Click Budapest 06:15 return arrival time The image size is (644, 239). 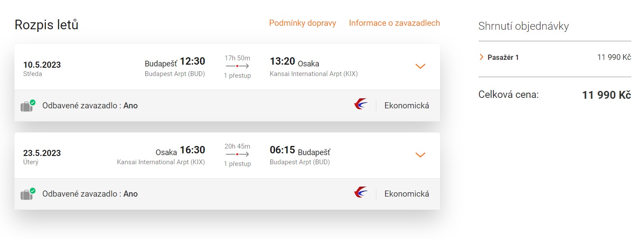point(282,150)
